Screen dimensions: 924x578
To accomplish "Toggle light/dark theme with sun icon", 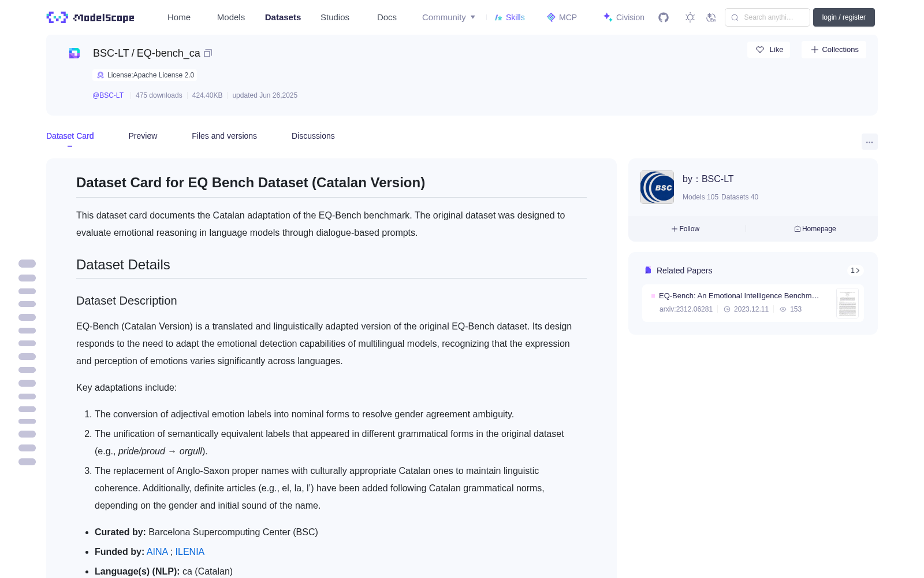I will 690,17.
